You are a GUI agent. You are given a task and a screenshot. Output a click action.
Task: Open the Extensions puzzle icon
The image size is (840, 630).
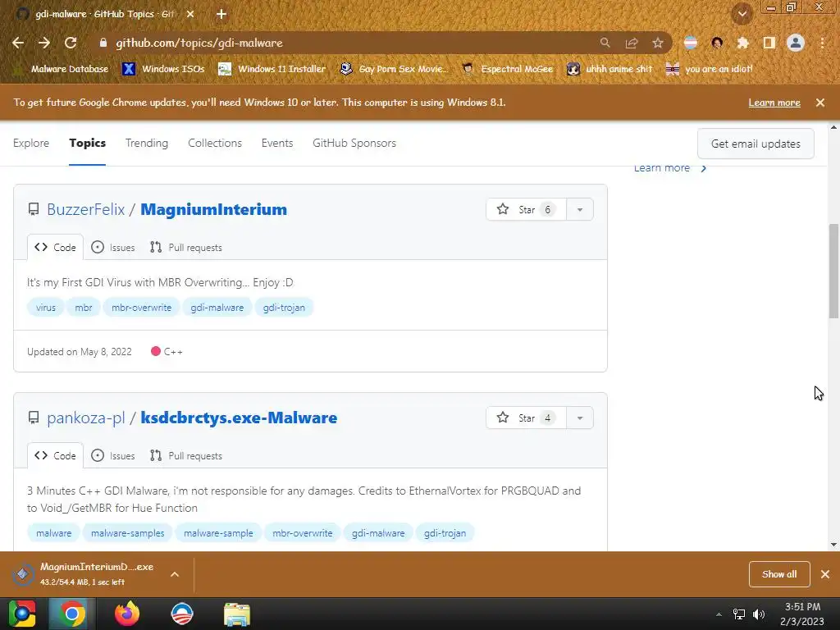[742, 43]
